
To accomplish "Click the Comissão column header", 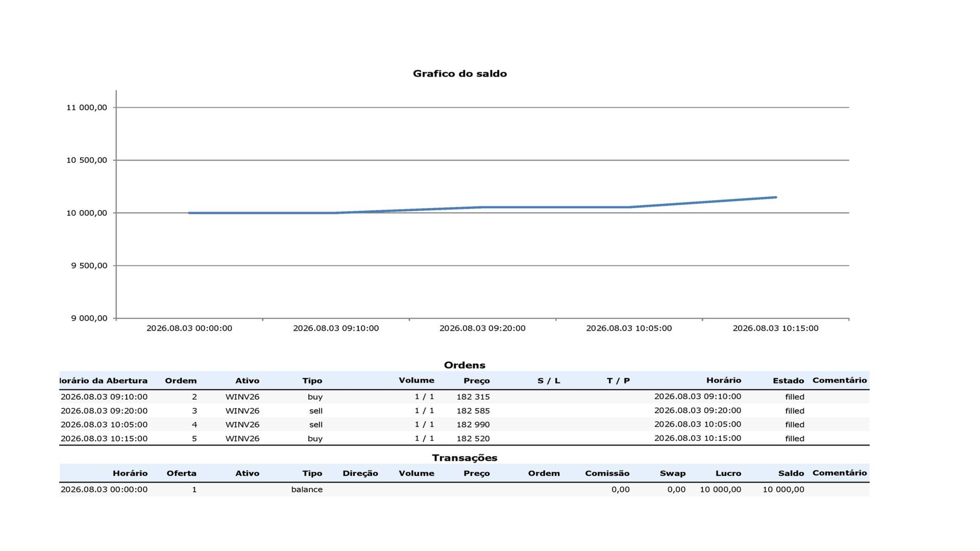I will 607,473.
